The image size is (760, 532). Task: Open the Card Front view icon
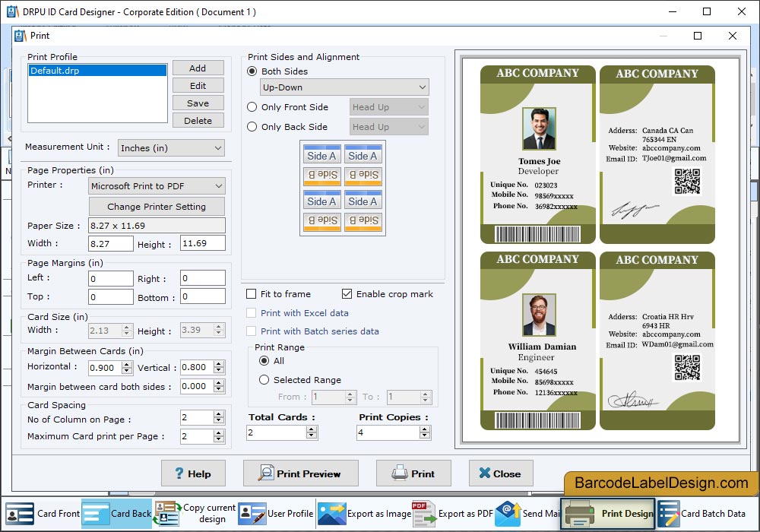(20, 514)
